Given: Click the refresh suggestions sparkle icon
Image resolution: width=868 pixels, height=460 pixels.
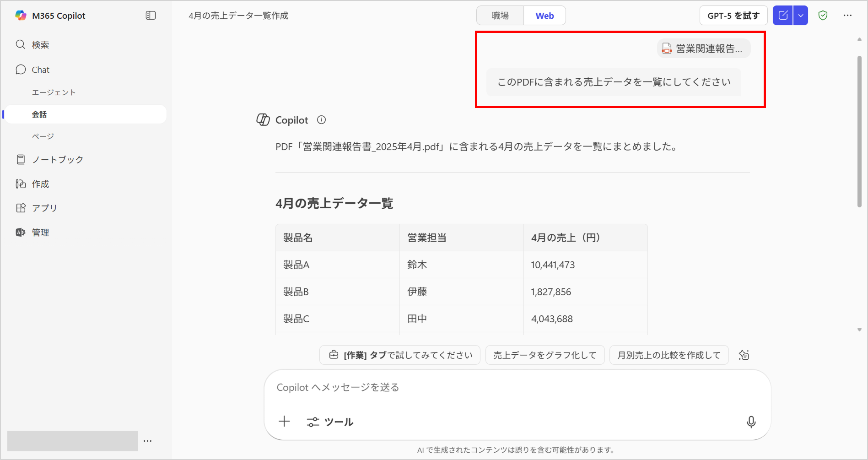Looking at the screenshot, I should point(744,355).
